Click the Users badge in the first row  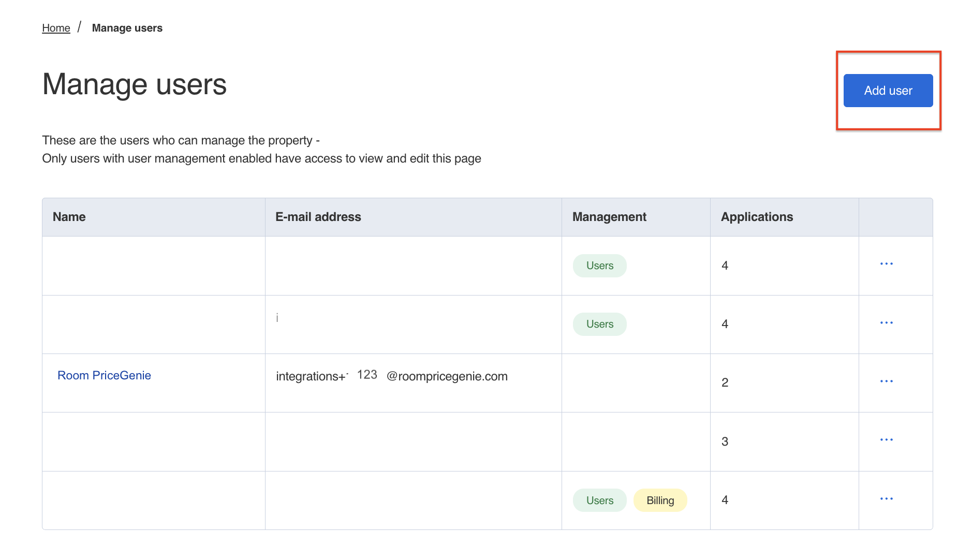(x=599, y=266)
